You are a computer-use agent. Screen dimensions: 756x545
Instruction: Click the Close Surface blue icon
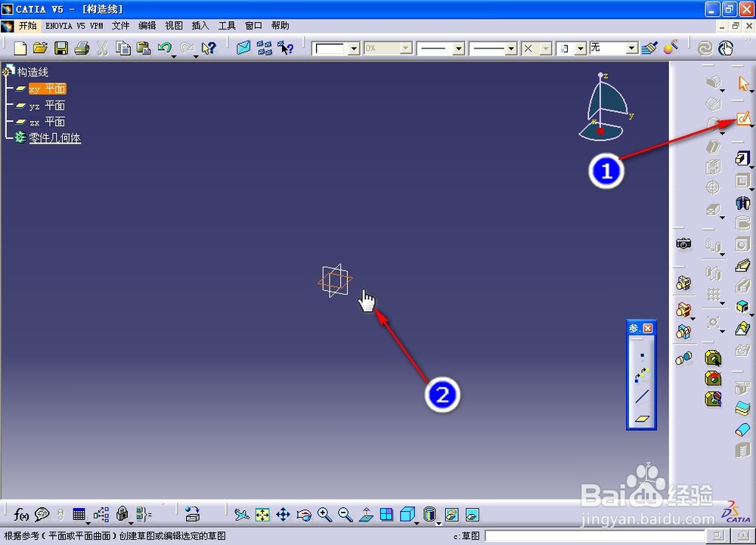tap(742, 430)
